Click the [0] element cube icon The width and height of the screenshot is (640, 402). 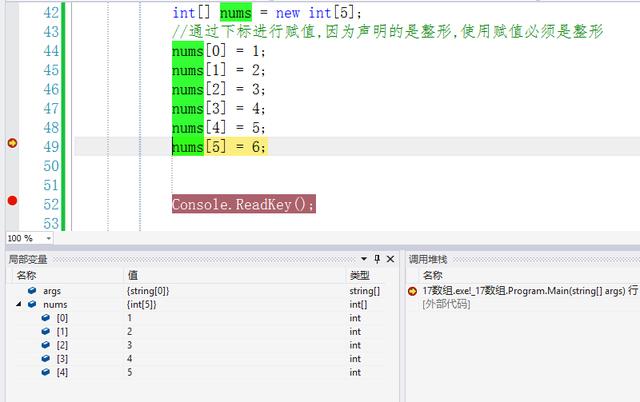[x=46, y=318]
